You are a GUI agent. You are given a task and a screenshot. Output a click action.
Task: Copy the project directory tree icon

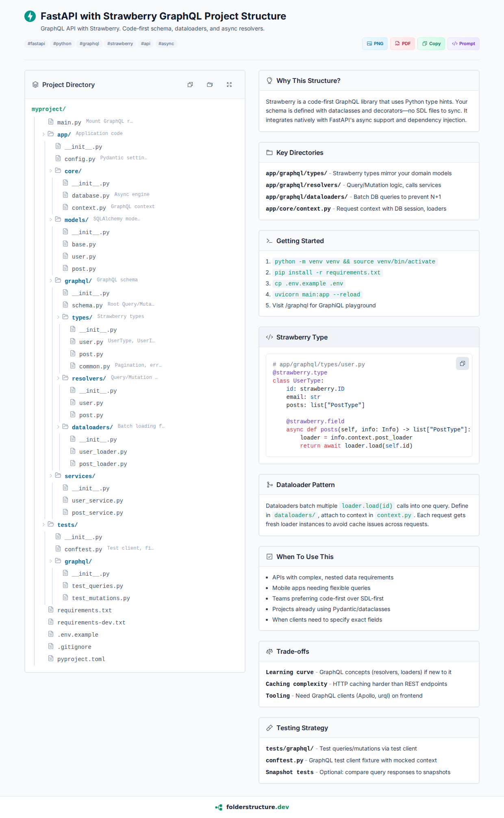pyautogui.click(x=190, y=85)
